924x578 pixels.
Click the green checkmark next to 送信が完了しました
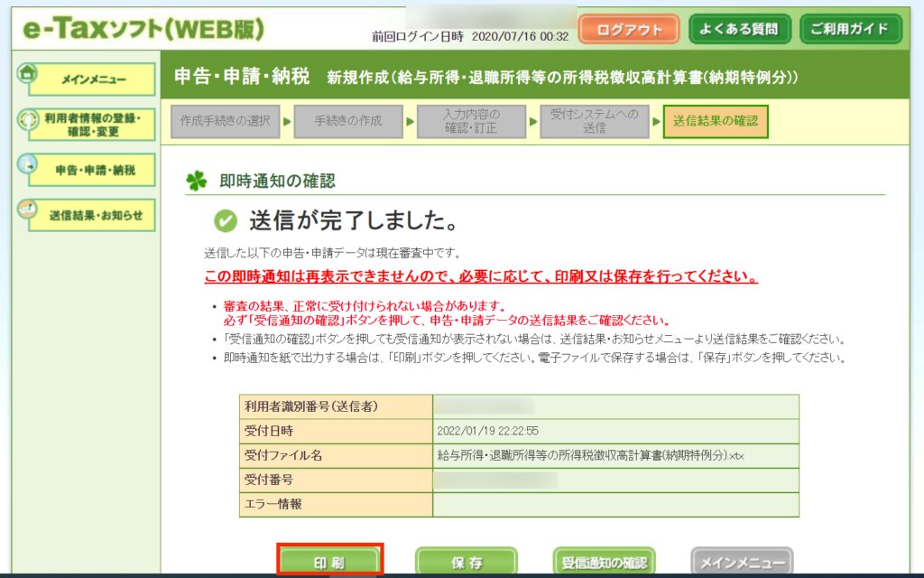[226, 220]
